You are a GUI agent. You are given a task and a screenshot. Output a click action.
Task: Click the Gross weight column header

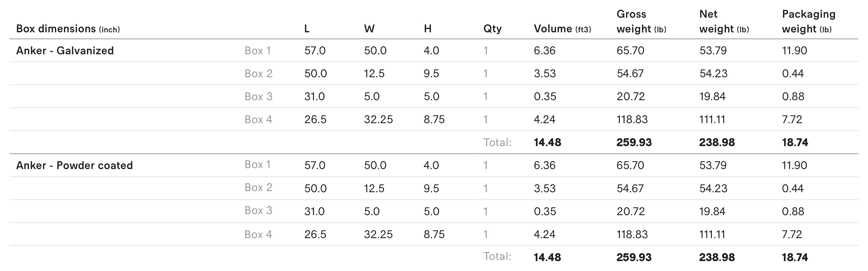point(641,22)
